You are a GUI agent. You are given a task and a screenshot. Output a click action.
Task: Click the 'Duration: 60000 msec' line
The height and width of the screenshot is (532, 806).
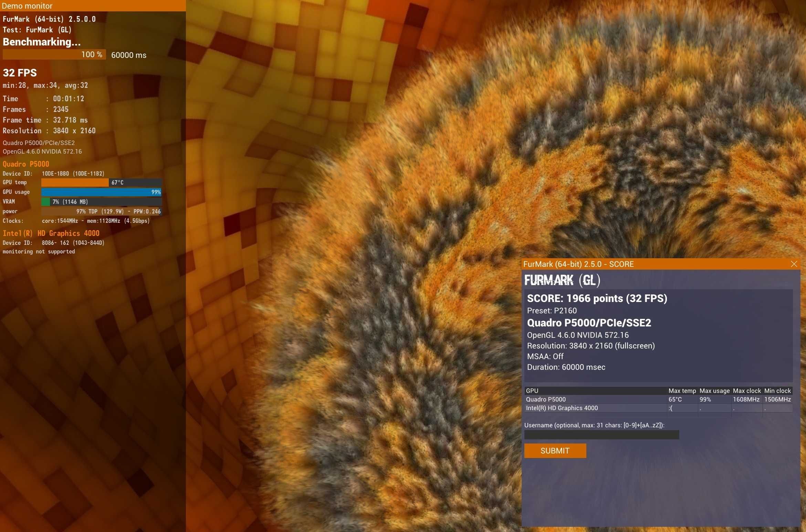click(x=566, y=367)
